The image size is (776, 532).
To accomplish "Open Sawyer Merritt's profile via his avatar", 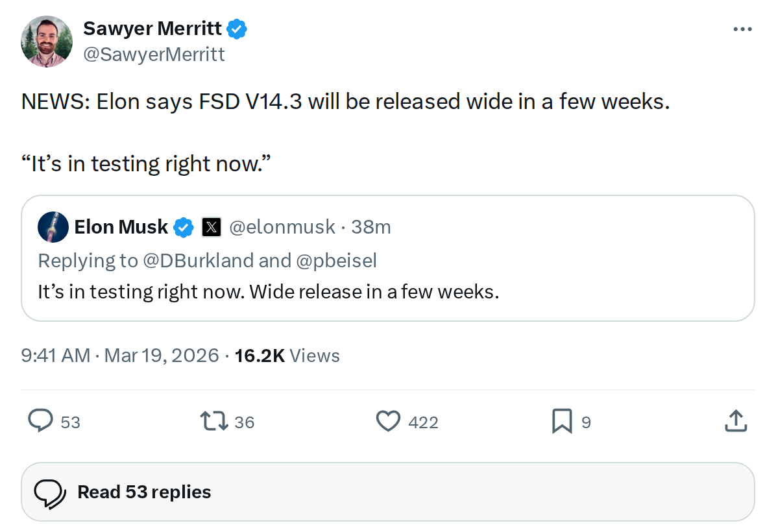I will [46, 40].
